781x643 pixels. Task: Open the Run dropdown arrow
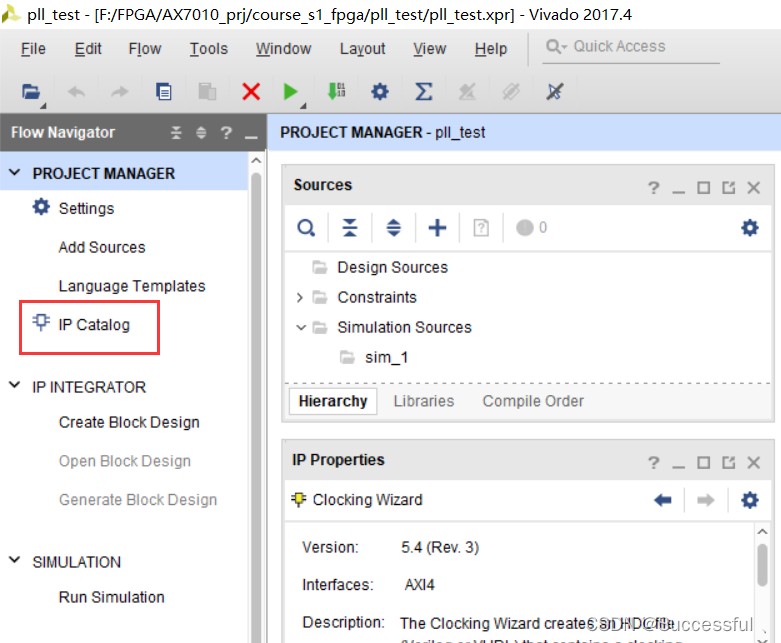[x=303, y=106]
